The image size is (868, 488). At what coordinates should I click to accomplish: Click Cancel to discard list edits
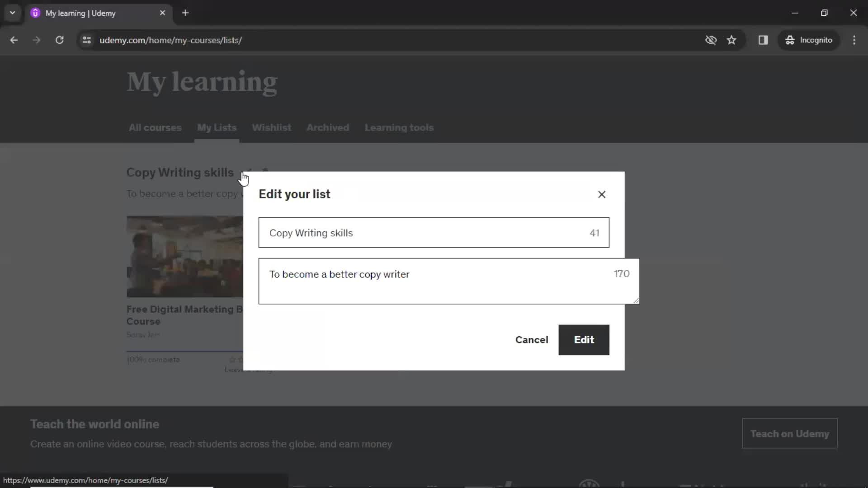tap(532, 340)
